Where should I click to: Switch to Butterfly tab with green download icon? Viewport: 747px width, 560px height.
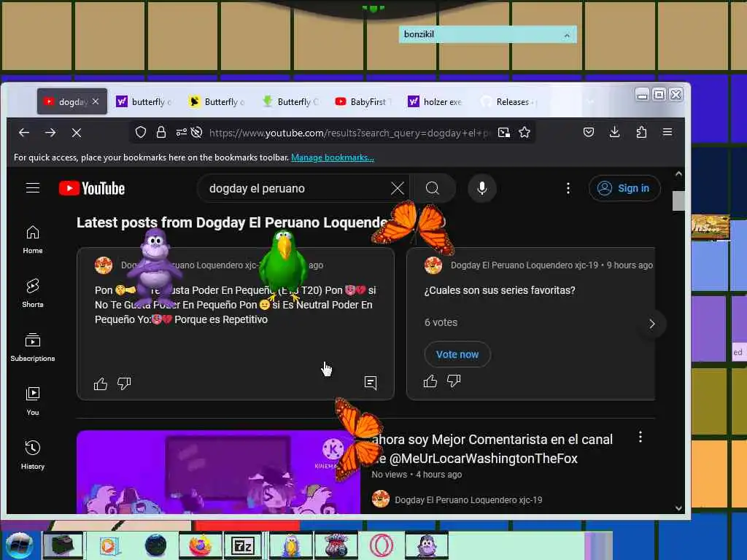tap(290, 101)
